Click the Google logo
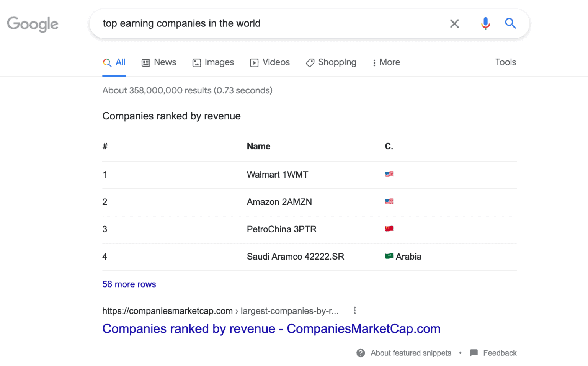The height and width of the screenshot is (366, 588). point(32,24)
